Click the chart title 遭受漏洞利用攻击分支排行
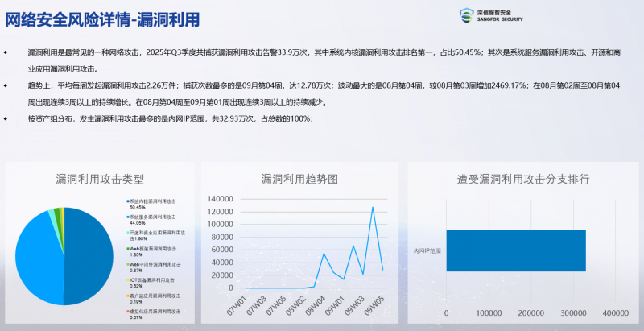This screenshot has height=331, width=644. 523,179
